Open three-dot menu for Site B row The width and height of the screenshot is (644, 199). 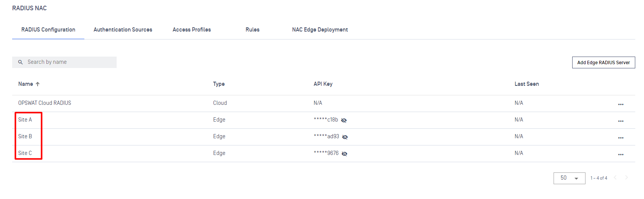point(620,138)
